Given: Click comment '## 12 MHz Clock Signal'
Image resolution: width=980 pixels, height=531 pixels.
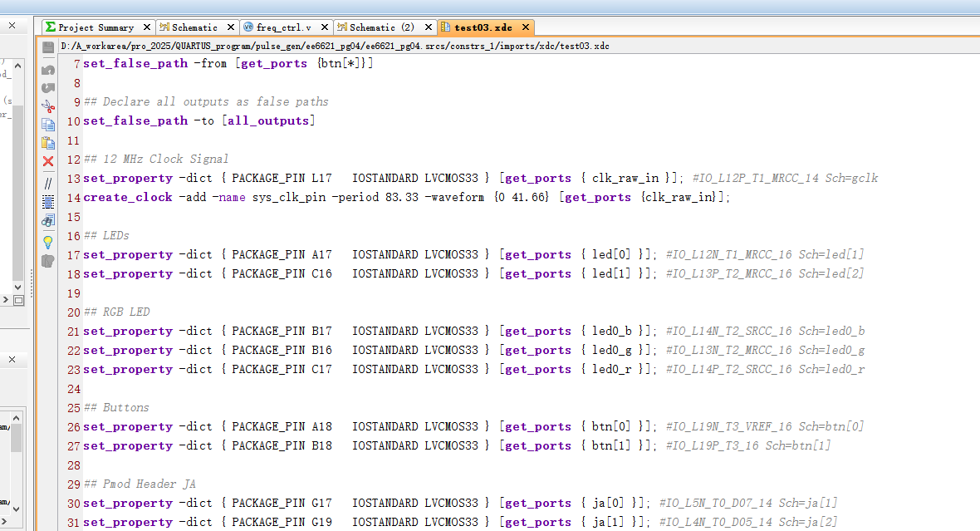Looking at the screenshot, I should coord(155,159).
